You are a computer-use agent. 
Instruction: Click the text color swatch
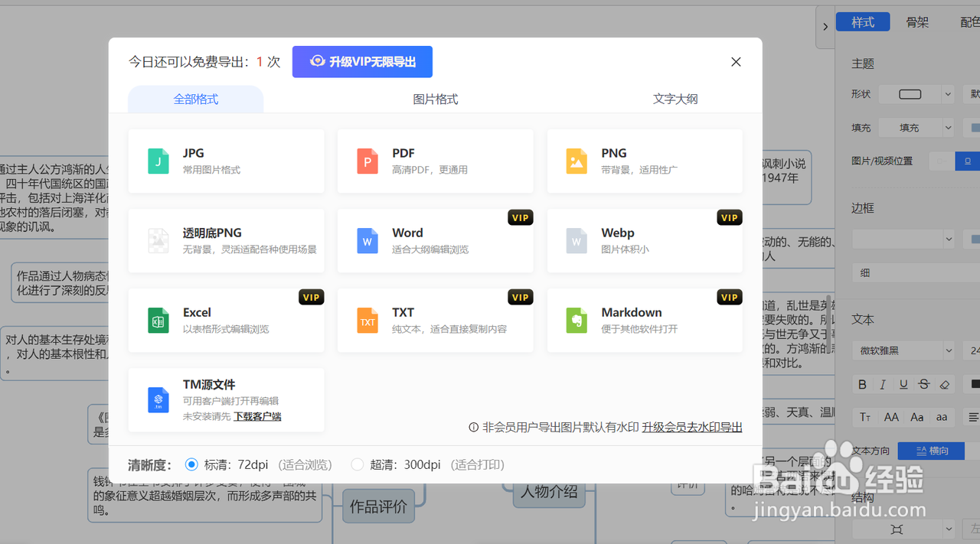975,384
